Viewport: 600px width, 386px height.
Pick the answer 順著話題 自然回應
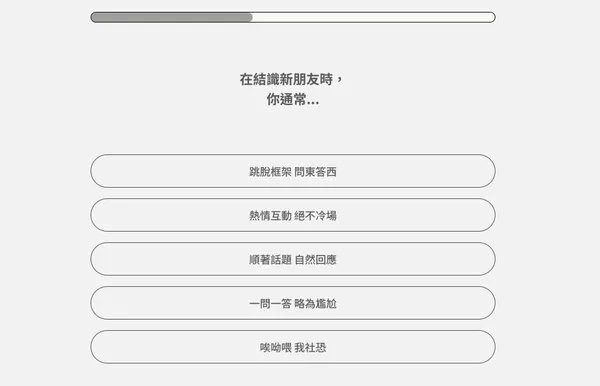click(293, 259)
